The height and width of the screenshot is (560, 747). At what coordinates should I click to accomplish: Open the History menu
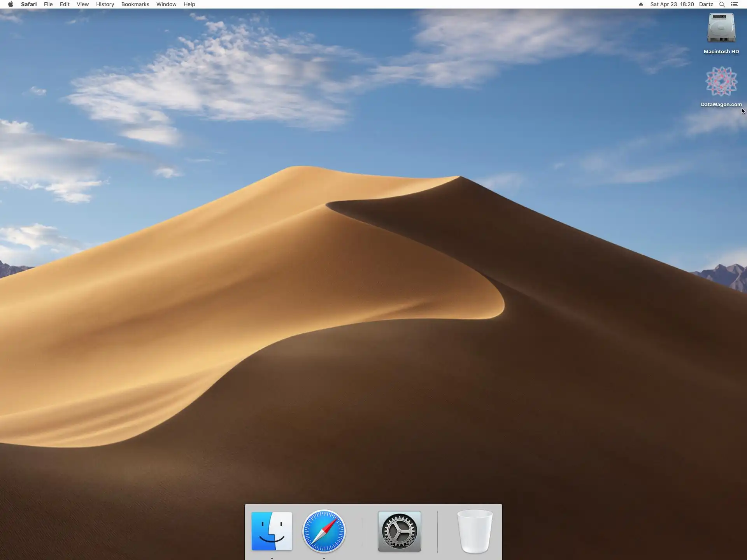(x=105, y=4)
